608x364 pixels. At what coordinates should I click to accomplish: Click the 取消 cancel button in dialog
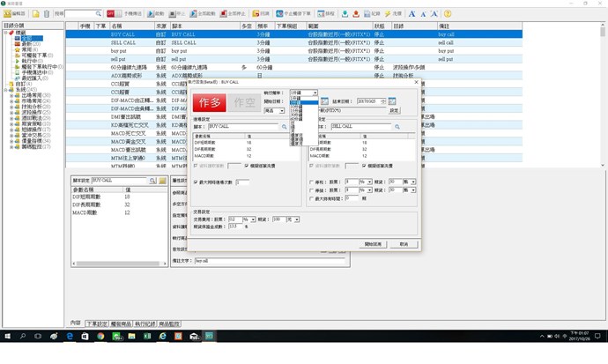[403, 244]
